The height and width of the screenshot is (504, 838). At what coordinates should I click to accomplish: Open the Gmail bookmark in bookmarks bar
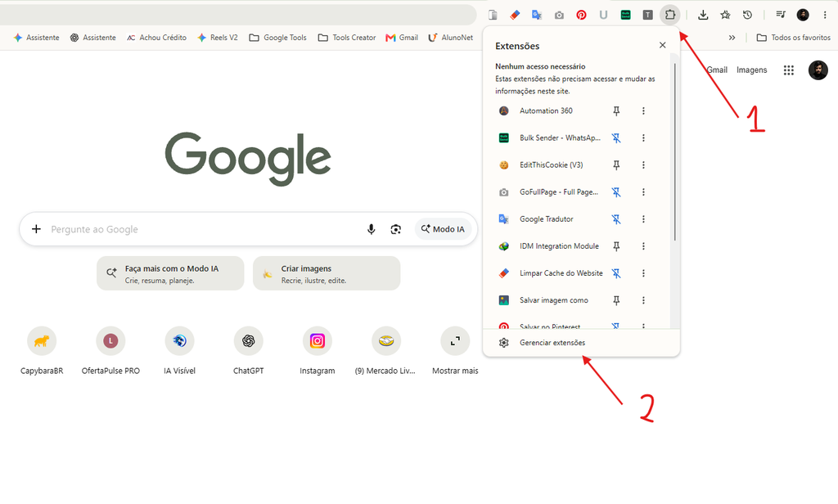tap(402, 38)
